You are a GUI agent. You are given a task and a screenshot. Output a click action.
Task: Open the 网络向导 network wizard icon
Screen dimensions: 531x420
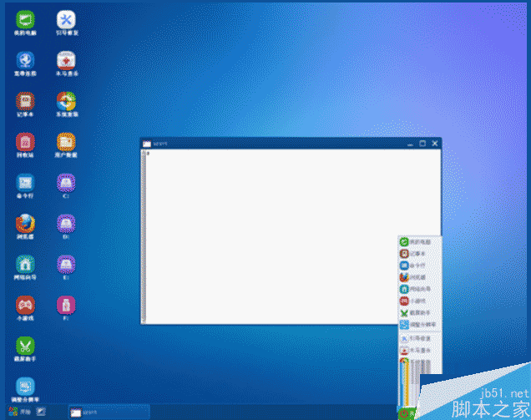point(26,264)
